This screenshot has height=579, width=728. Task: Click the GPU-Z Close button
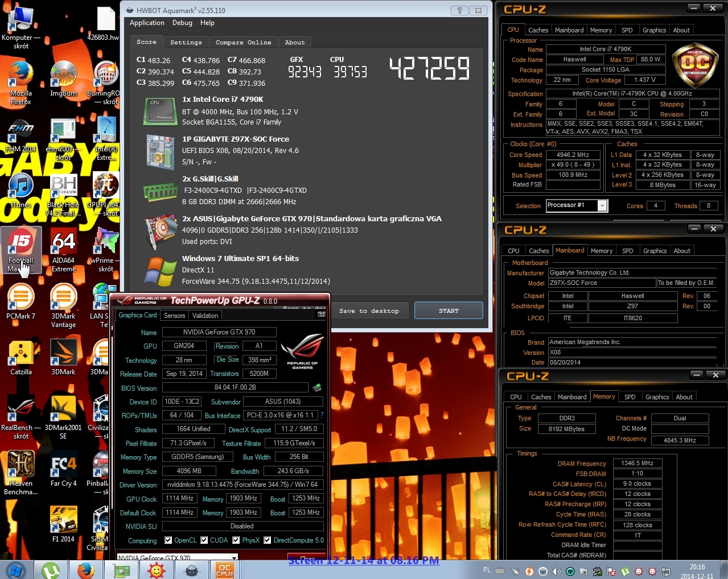pyautogui.click(x=307, y=558)
